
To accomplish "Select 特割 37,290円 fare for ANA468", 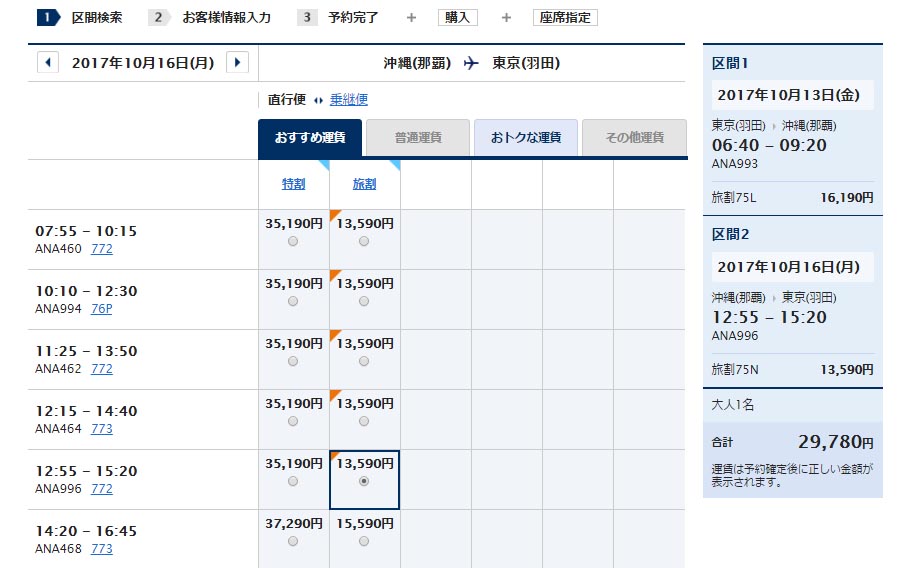I will click(x=292, y=541).
